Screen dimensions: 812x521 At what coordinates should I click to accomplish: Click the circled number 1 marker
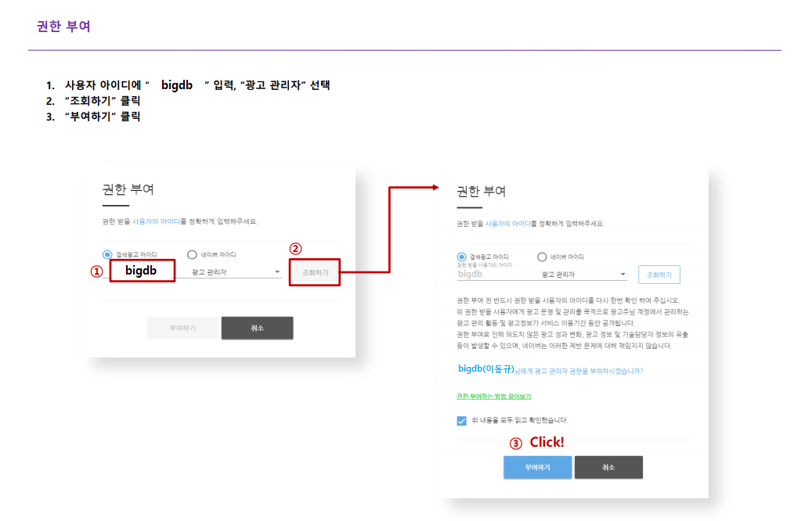[x=96, y=271]
